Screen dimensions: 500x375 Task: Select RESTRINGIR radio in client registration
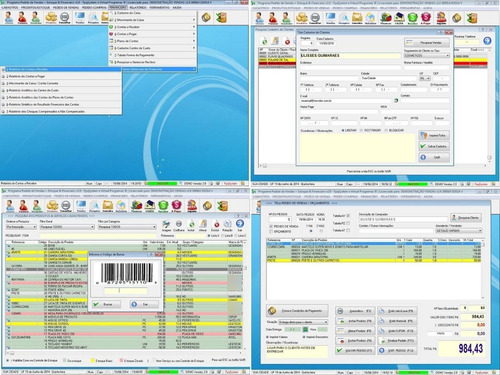[x=361, y=130]
